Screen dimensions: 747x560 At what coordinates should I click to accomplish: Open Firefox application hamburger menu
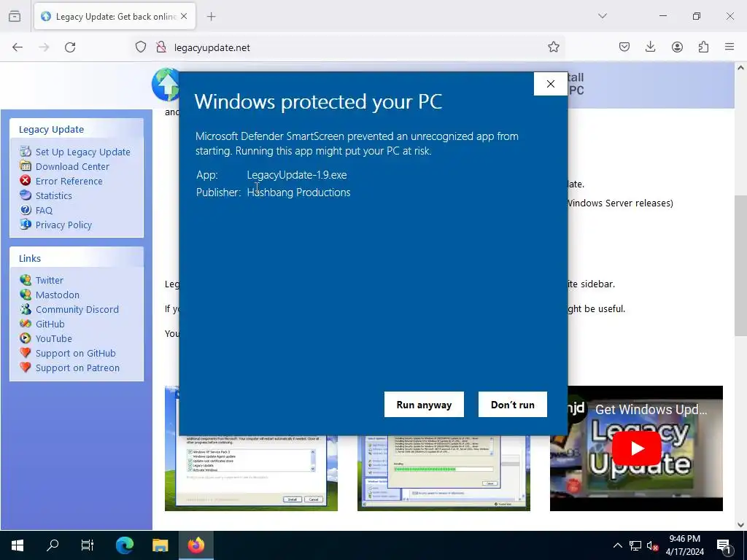coord(729,47)
